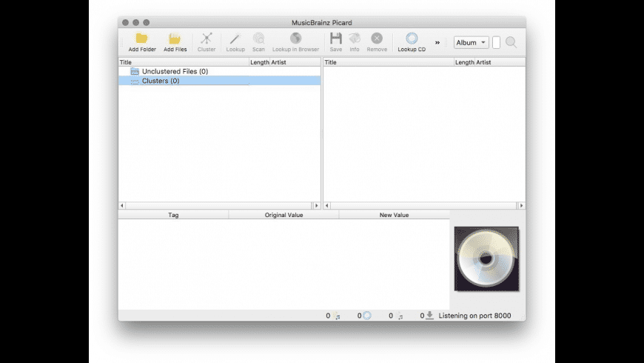This screenshot has width=644, height=363.
Task: Click the CD cover art thumbnail
Action: coord(486,259)
